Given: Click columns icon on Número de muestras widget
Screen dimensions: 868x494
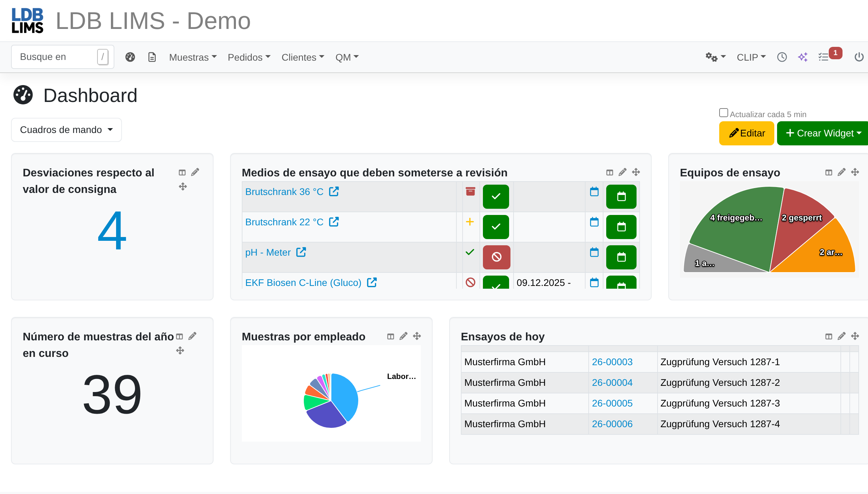Looking at the screenshot, I should click(179, 337).
